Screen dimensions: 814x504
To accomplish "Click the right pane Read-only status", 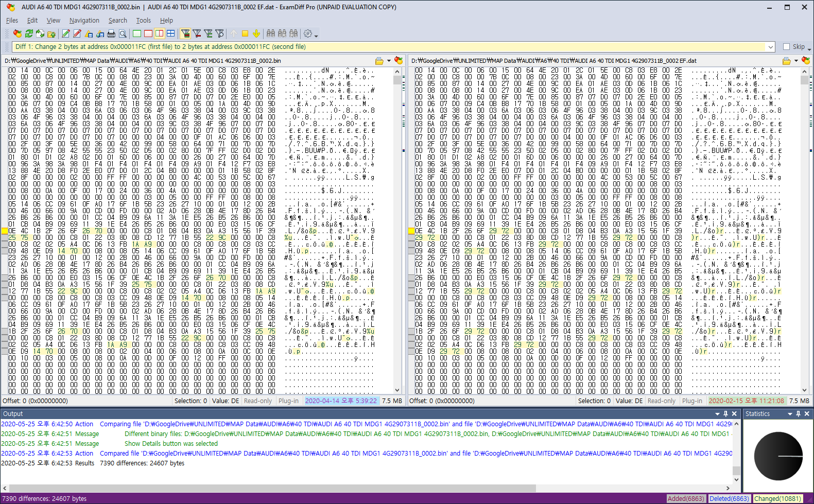I will pyautogui.click(x=662, y=401).
